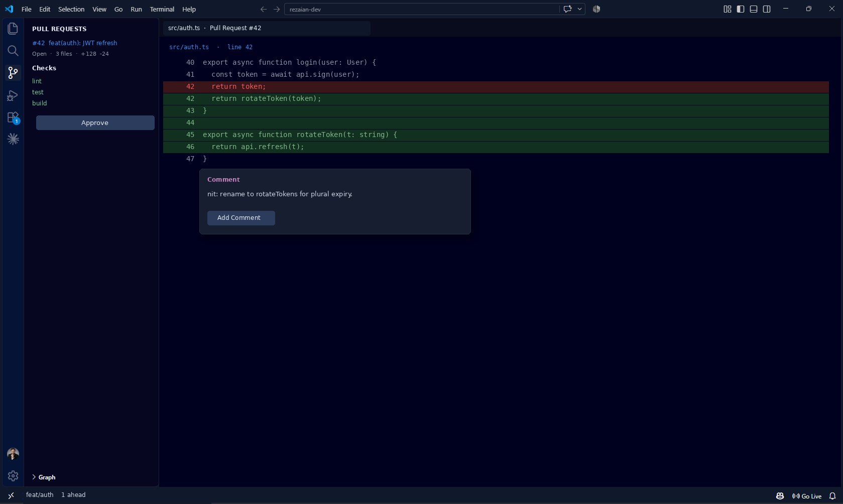843x504 pixels.
Task: Expand the Graph section
Action: click(x=44, y=477)
